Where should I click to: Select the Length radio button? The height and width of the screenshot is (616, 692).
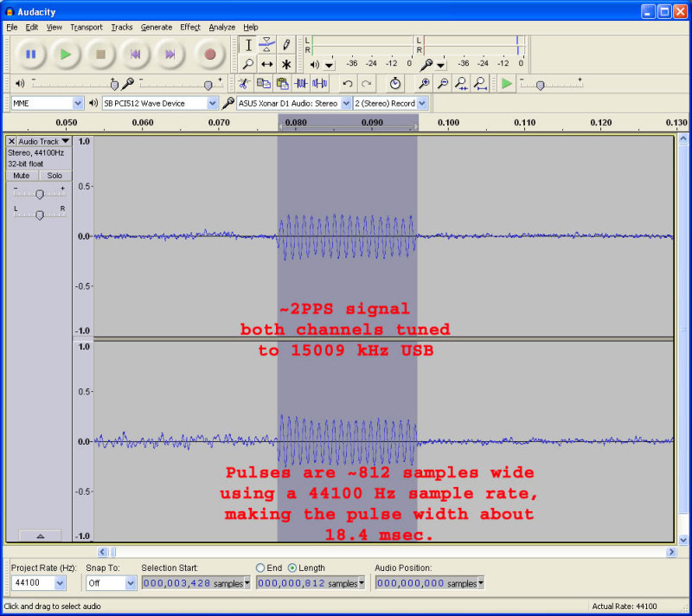[x=292, y=568]
